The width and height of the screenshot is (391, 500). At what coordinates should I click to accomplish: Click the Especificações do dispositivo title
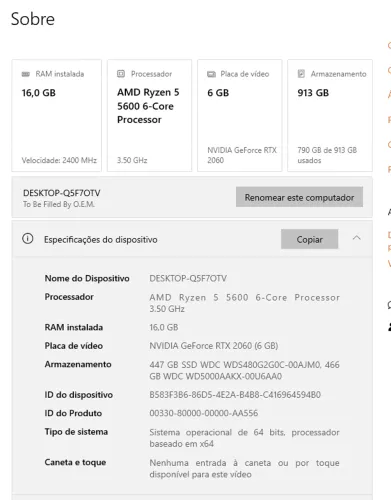101,240
